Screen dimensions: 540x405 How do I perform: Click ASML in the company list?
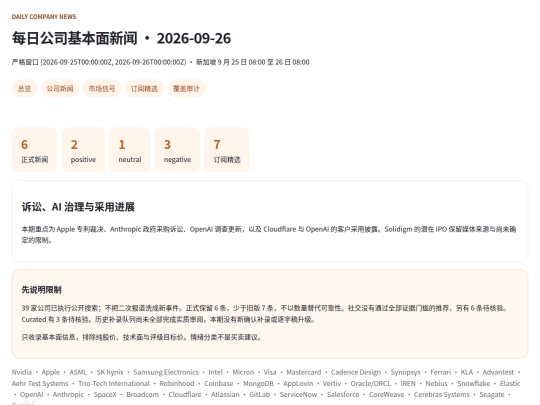click(78, 372)
